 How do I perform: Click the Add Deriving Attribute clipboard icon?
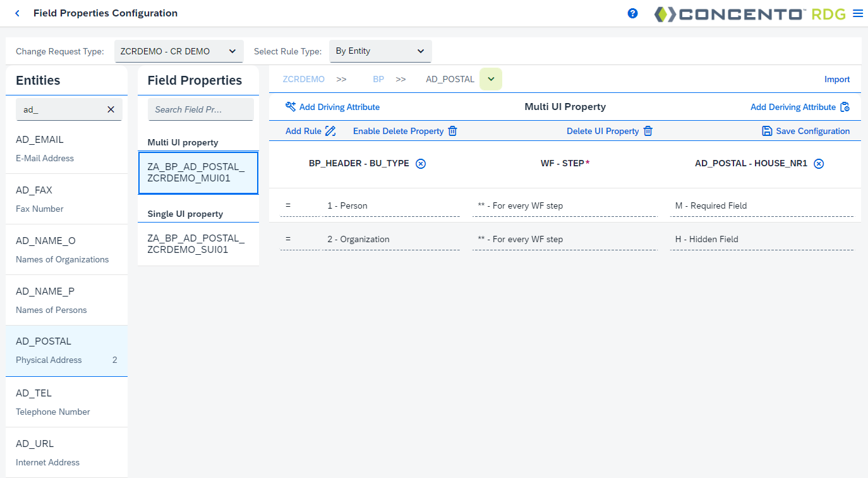pyautogui.click(x=845, y=107)
